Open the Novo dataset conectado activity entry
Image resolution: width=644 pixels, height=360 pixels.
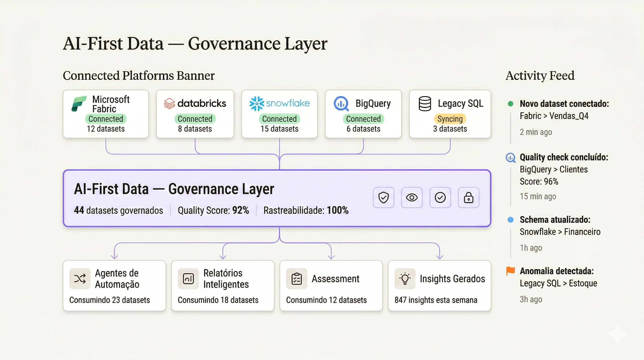564,104
